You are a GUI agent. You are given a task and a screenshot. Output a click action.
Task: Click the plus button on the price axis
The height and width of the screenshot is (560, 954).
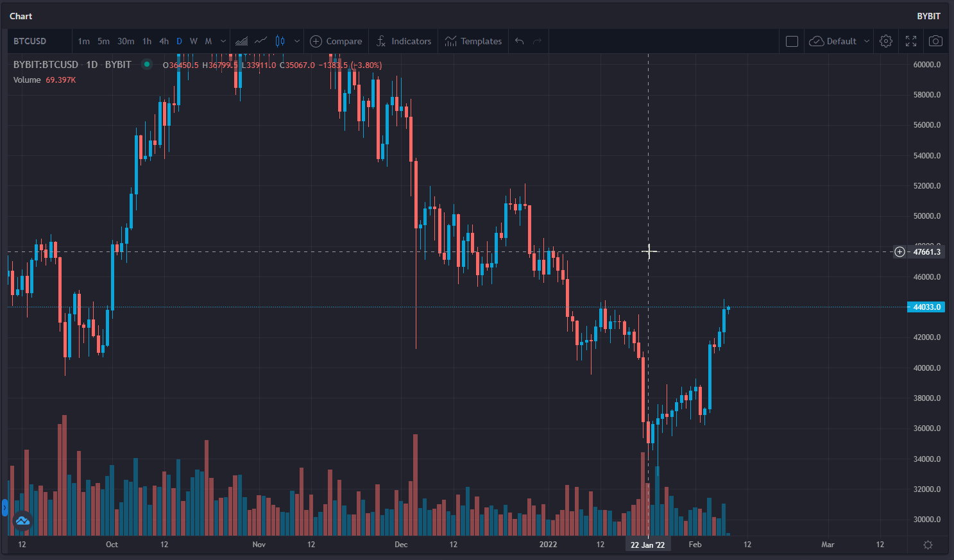(x=899, y=251)
